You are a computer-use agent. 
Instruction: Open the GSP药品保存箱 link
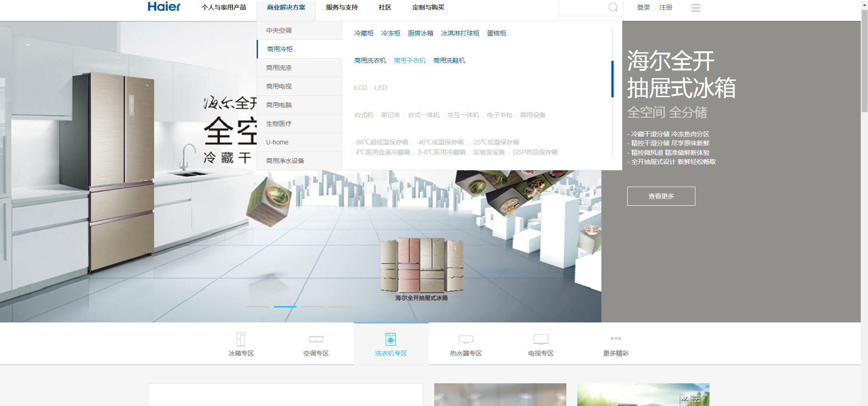click(x=535, y=152)
